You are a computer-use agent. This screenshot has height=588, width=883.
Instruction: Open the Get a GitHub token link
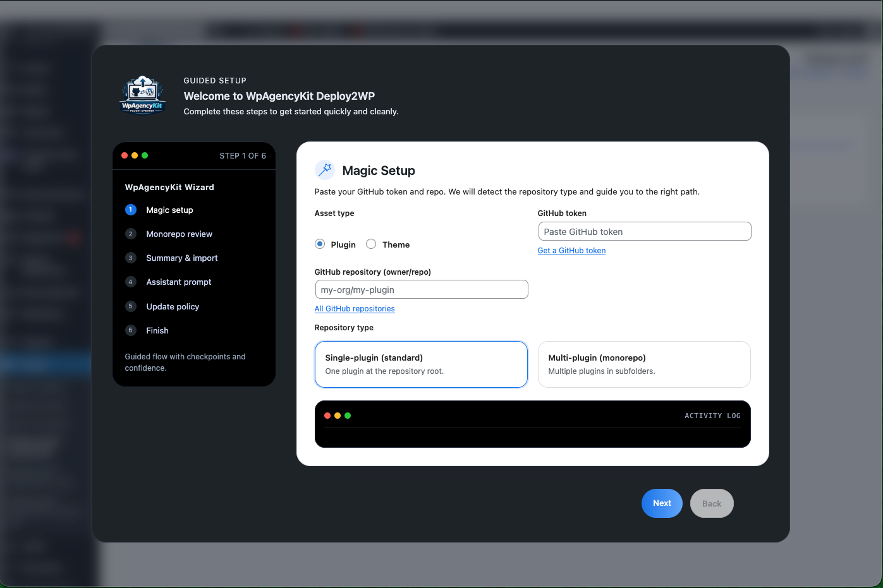click(x=571, y=251)
